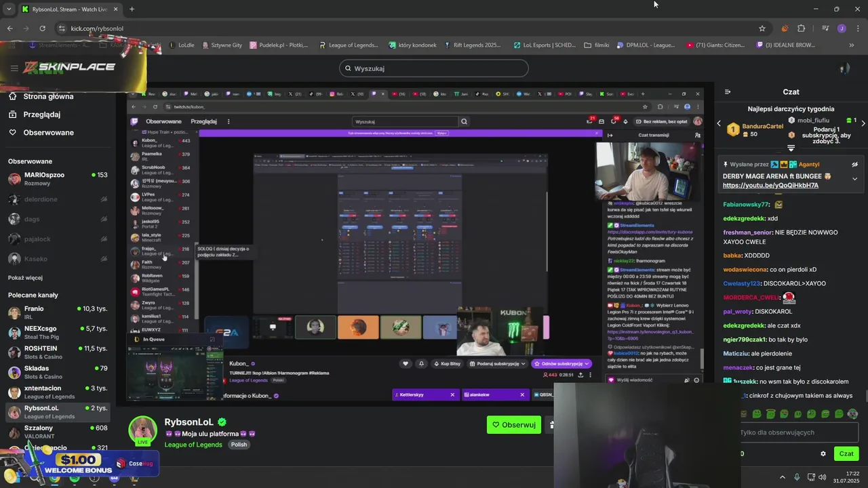Image resolution: width=868 pixels, height=488 pixels.
Task: Show next top gifter with right chevron
Action: tap(863, 123)
